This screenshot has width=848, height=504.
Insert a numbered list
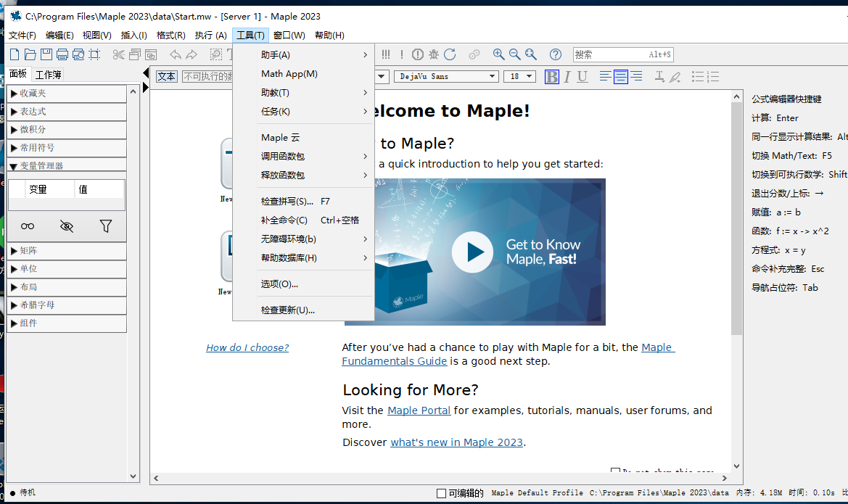(x=713, y=76)
